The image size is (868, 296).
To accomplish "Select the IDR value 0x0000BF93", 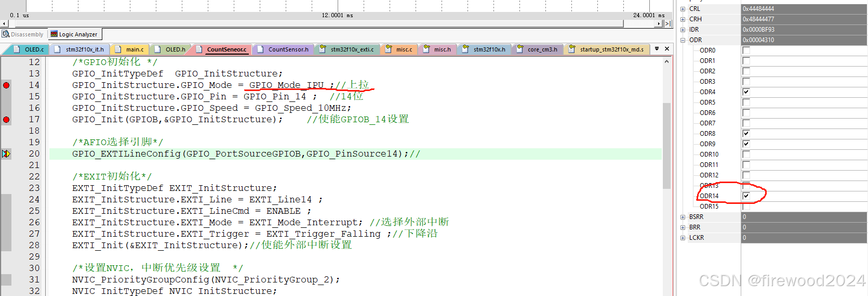I will tap(804, 30).
